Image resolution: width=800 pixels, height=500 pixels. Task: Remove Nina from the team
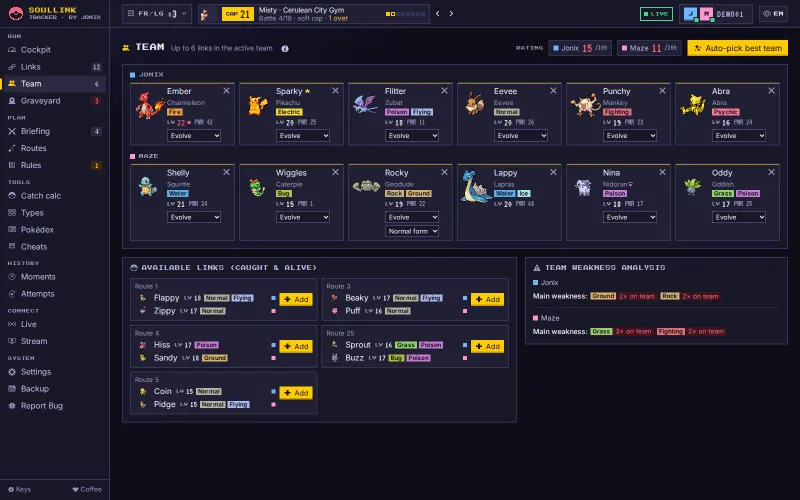[662, 172]
